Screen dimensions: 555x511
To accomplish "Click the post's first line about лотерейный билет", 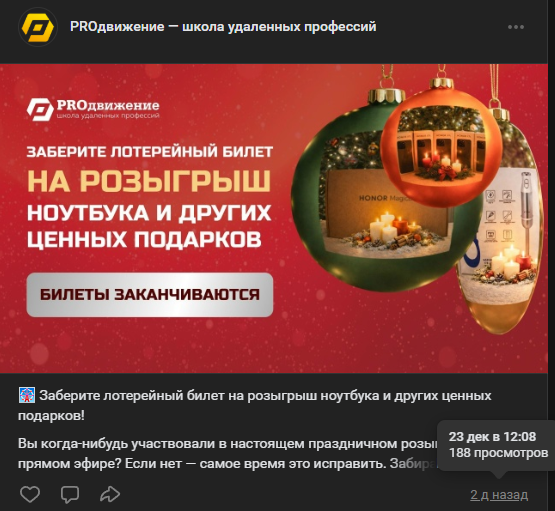I will [254, 406].
